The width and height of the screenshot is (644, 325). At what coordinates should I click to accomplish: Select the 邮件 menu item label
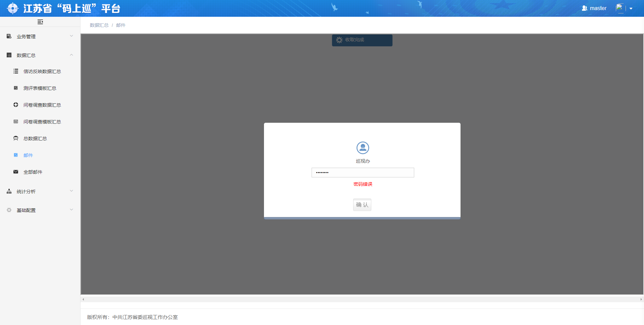click(28, 155)
